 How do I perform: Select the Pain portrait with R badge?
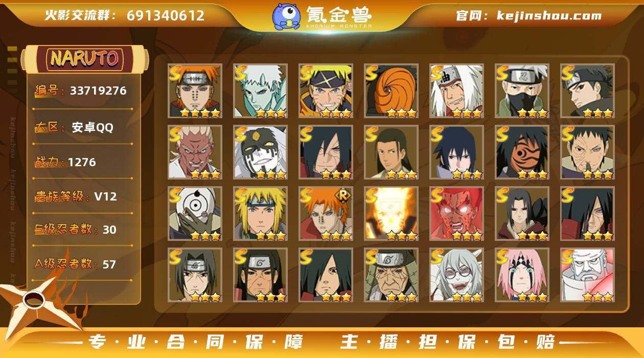click(326, 214)
